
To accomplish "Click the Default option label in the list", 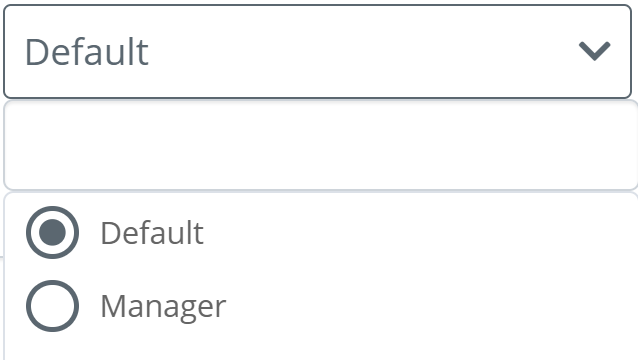I will tap(152, 233).
